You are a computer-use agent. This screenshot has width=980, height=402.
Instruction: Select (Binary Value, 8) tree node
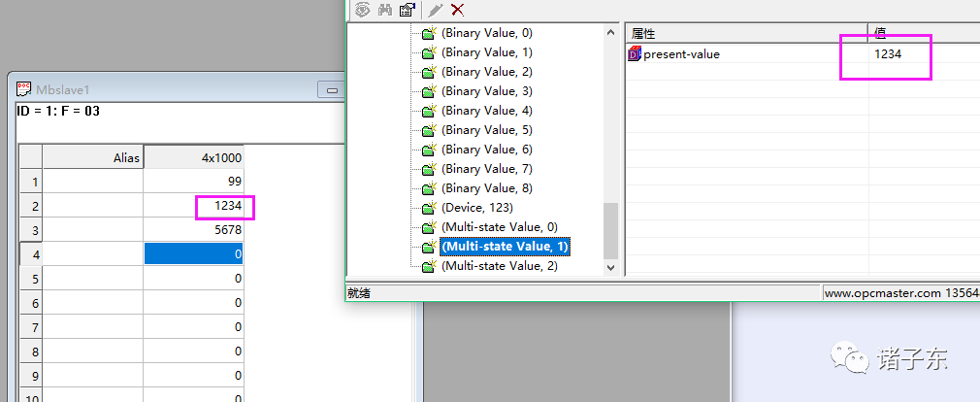[487, 187]
